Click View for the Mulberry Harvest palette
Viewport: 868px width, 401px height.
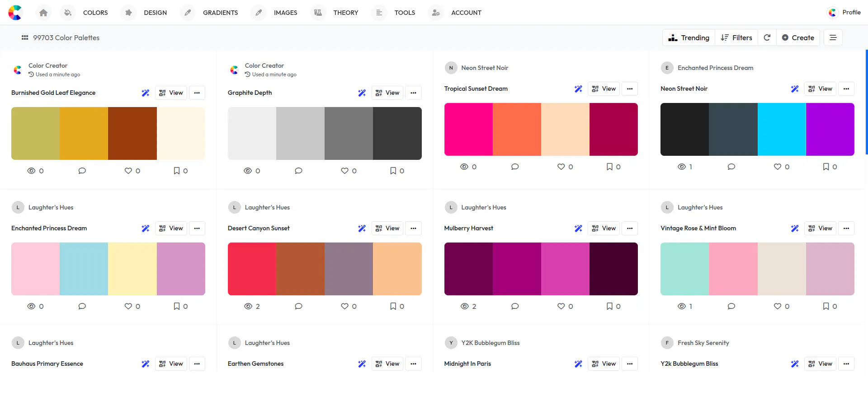pos(604,228)
